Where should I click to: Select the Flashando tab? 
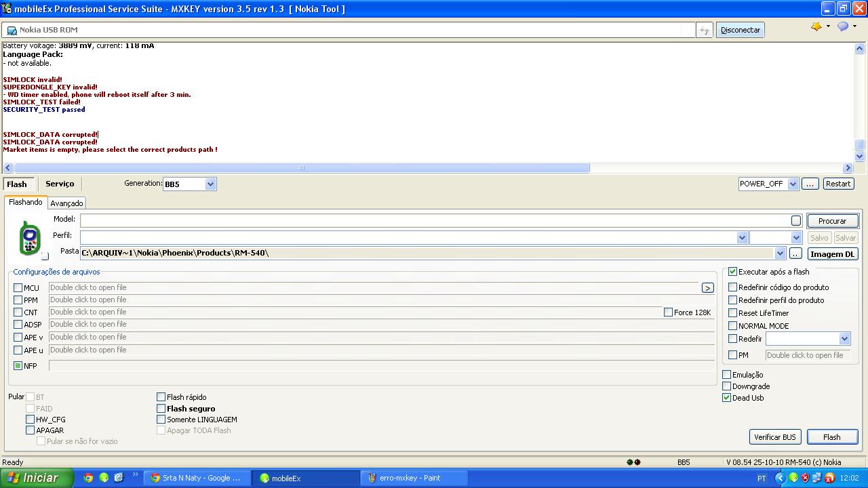26,202
